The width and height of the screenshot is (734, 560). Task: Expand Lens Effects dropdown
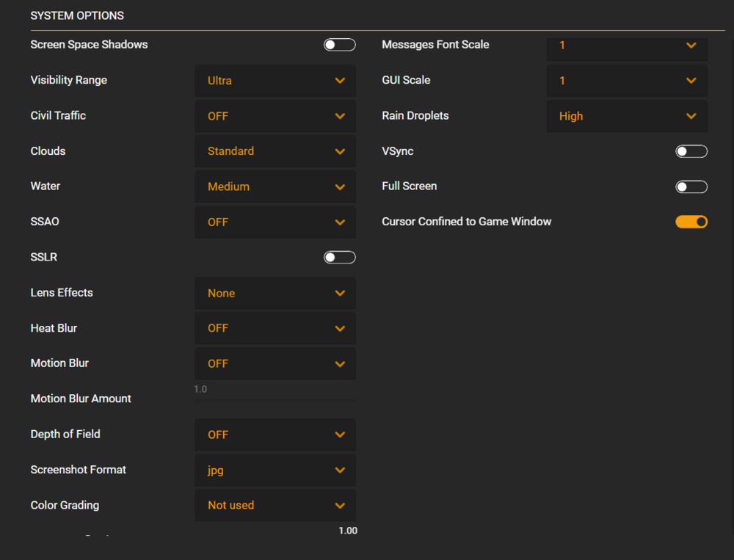click(x=275, y=293)
